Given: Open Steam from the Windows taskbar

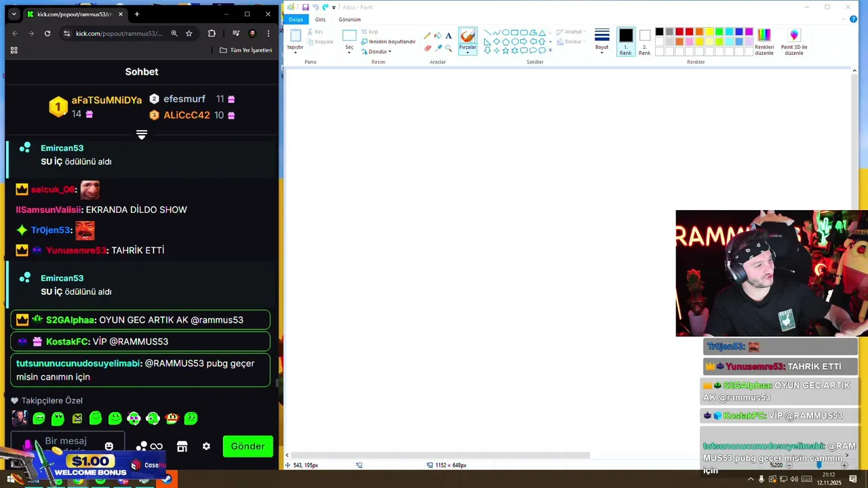Looking at the screenshot, I should click(167, 480).
